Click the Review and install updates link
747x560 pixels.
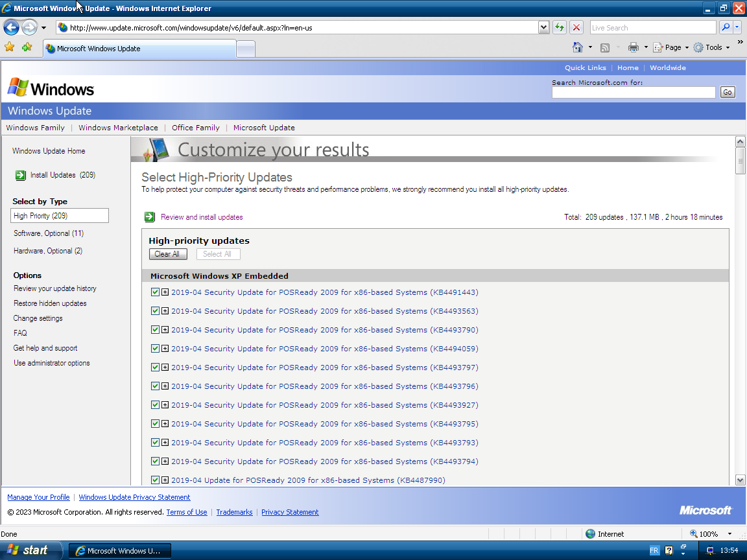click(202, 217)
